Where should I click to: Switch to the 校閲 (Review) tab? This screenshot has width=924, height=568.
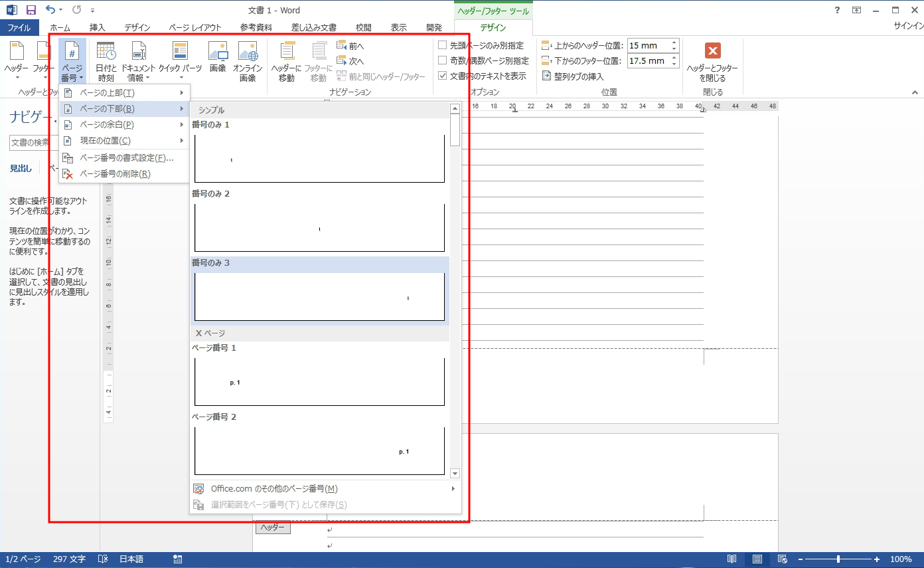(364, 28)
